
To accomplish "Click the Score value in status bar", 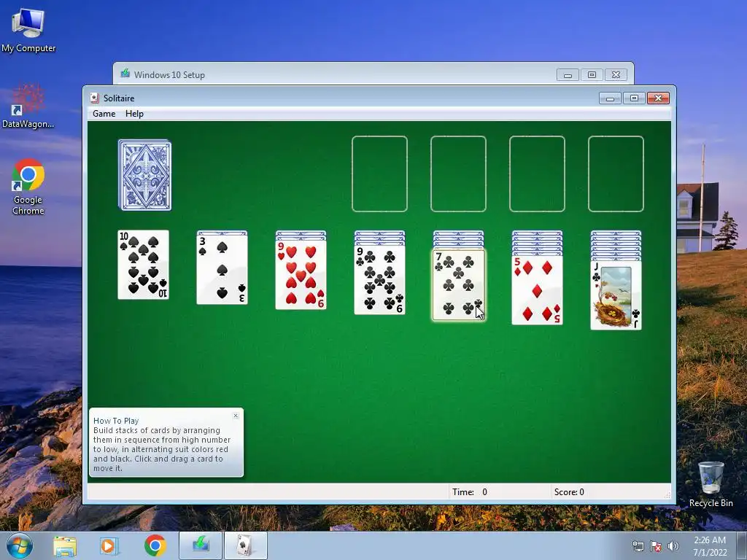I will point(569,492).
